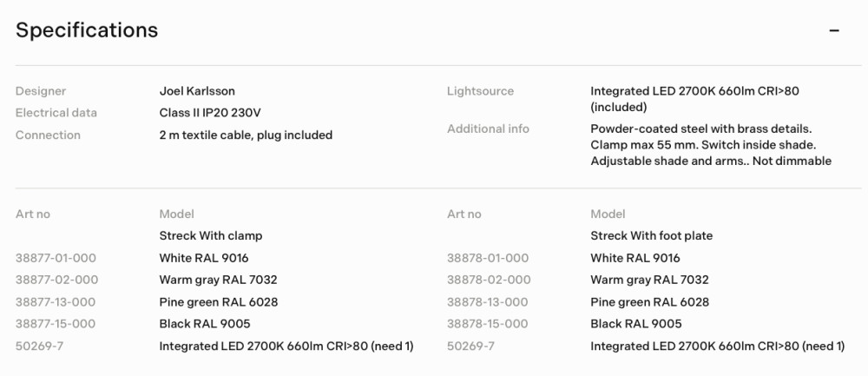Select article number 38877-15-000

(56, 324)
